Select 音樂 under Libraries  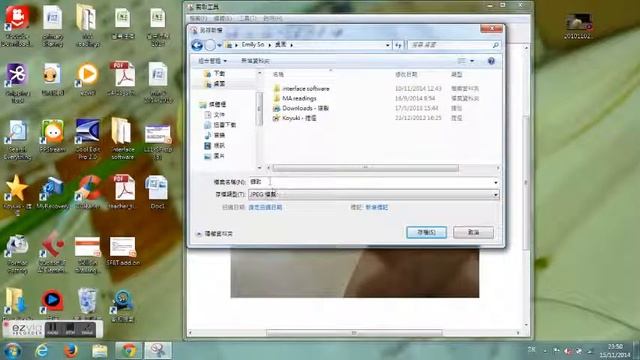[x=215, y=135]
